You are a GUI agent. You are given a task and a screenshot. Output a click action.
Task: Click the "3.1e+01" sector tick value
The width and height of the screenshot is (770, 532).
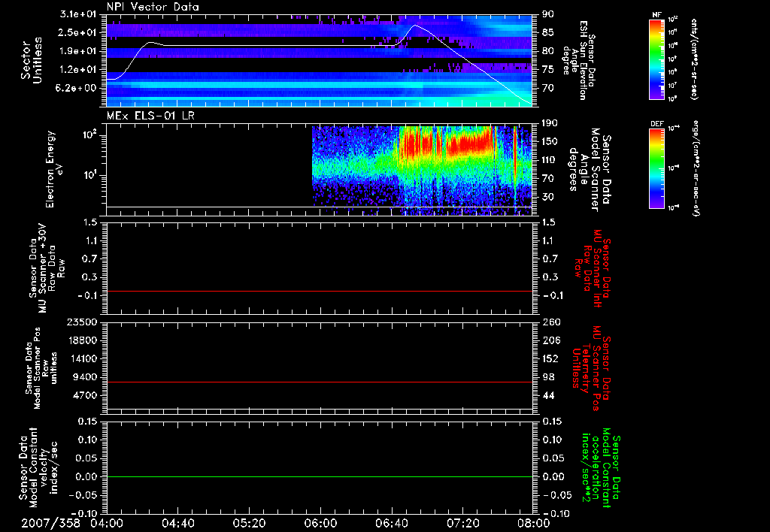[77, 14]
